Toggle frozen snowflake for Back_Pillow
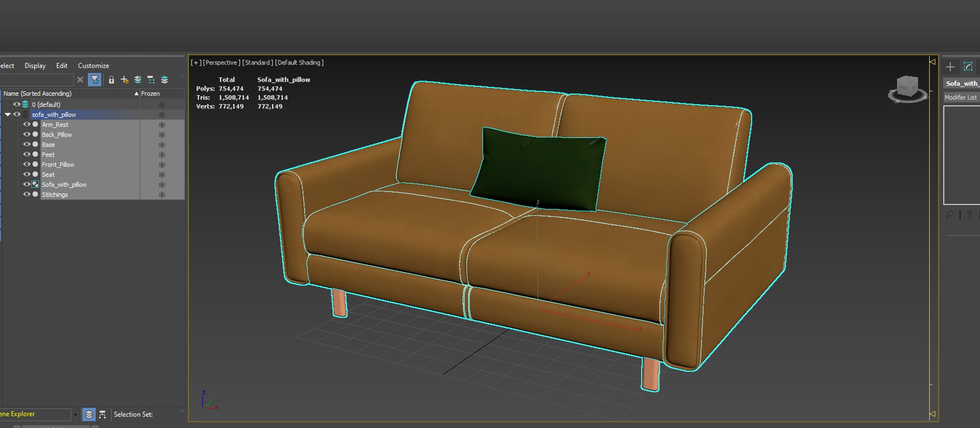This screenshot has width=980, height=428. [162, 135]
